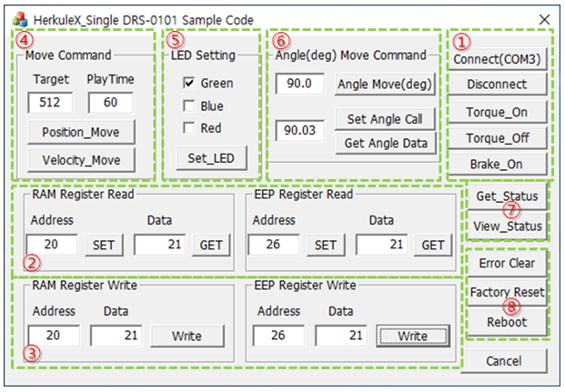Click GET in EEP Register Read
The width and height of the screenshot is (565, 392).
pyautogui.click(x=433, y=246)
